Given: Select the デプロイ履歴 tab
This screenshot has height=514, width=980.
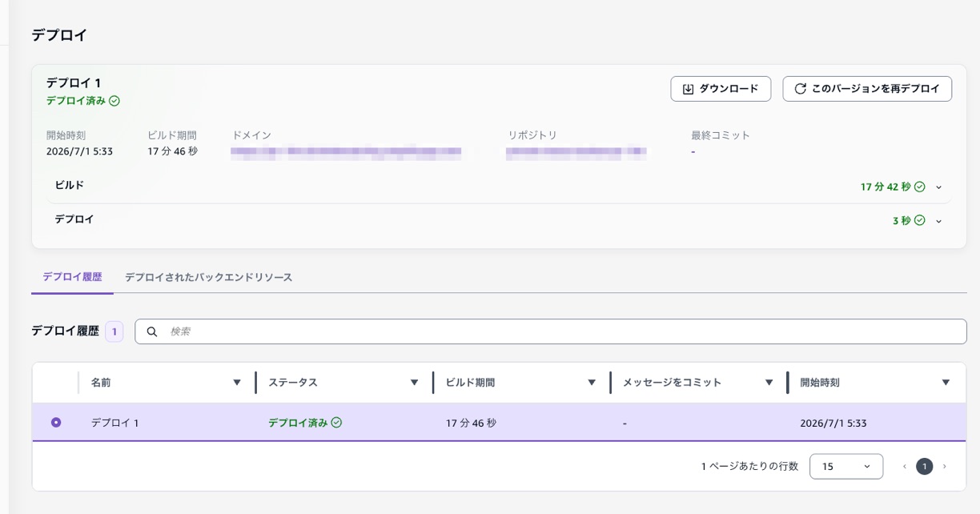Looking at the screenshot, I should pos(72,277).
